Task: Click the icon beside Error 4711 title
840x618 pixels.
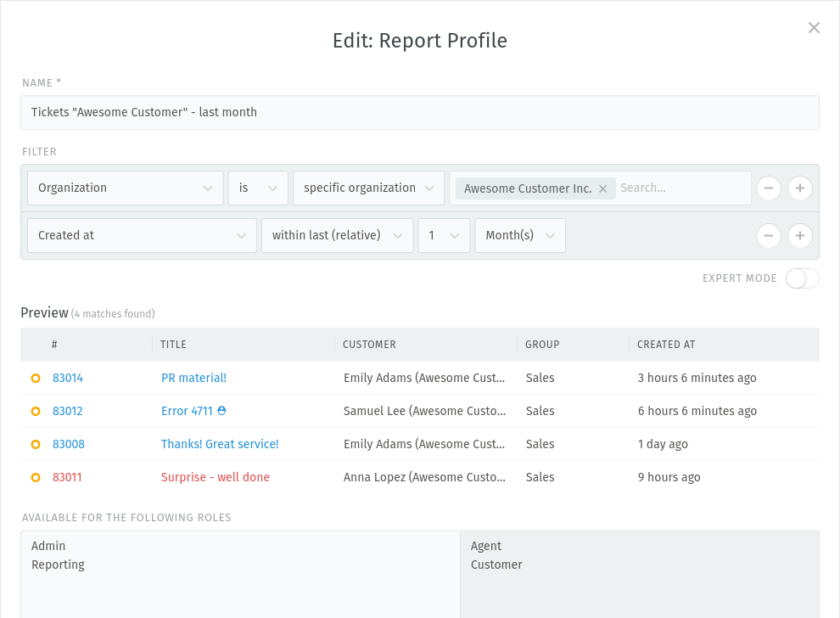Action: [x=221, y=411]
